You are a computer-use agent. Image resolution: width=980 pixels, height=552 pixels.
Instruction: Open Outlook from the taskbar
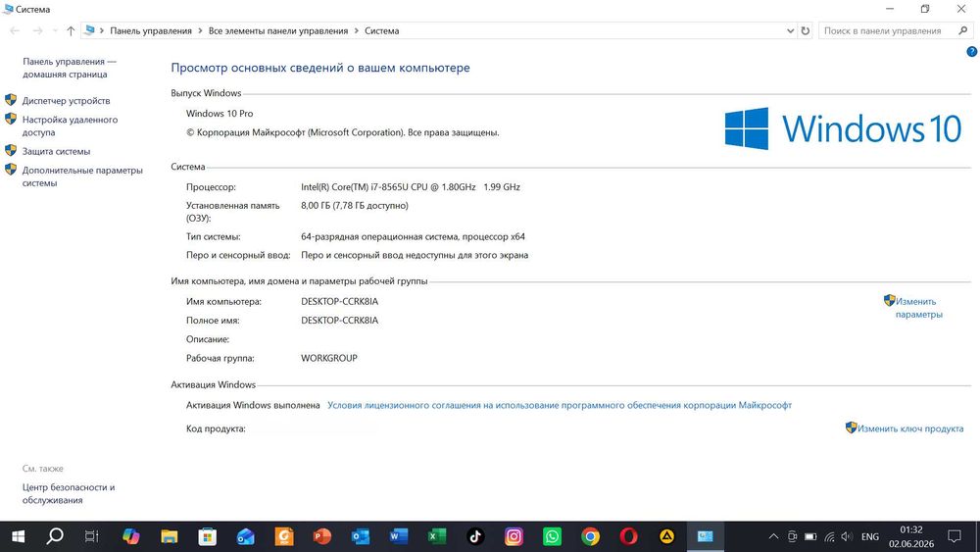[361, 536]
